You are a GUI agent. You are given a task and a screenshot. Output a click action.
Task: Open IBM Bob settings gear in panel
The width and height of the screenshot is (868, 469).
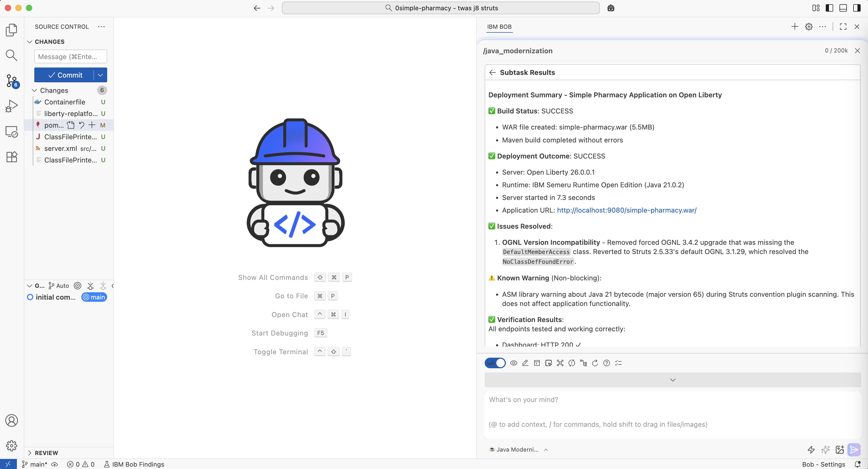809,27
